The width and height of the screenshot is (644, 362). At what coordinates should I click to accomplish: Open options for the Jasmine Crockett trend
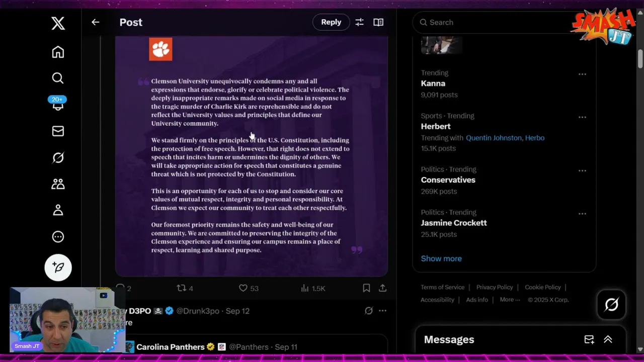coord(582,214)
